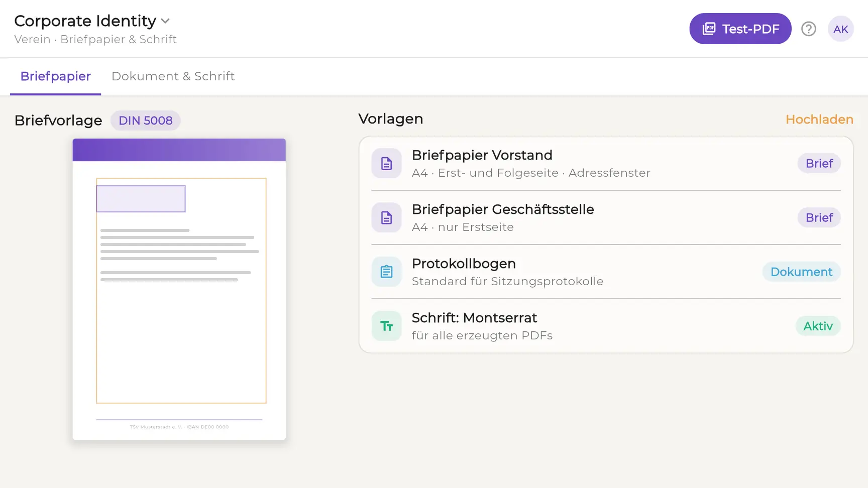The height and width of the screenshot is (488, 868).
Task: Click the clipboard icon for Protokollbogen
Action: pos(386,272)
